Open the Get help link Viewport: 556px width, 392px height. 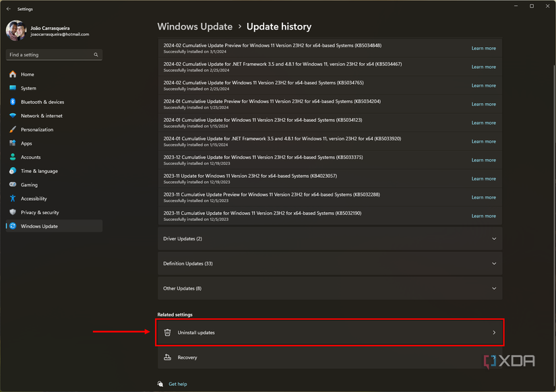[x=178, y=384]
